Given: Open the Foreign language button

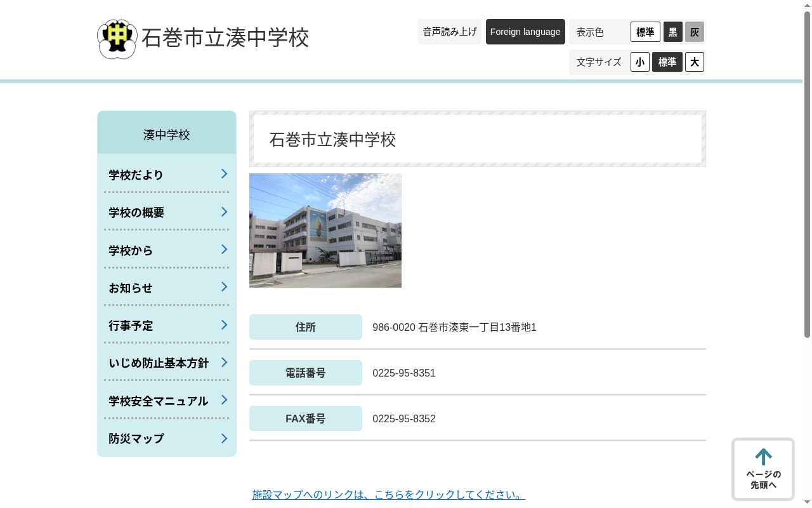Looking at the screenshot, I should point(525,32).
